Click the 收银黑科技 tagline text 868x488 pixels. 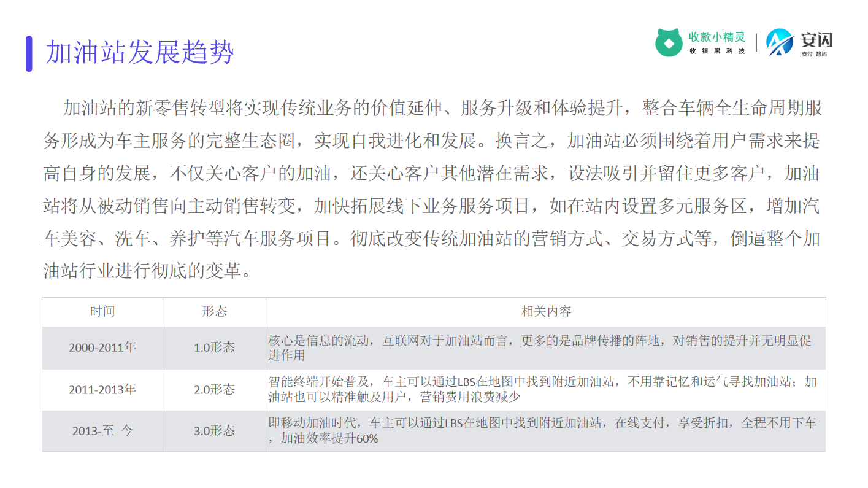click(x=717, y=51)
